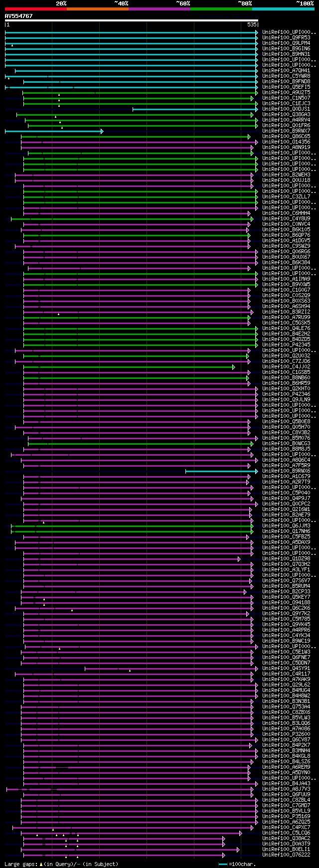Select hit label UniRef100_O14356
This screenshot has width=319, height=868.
tap(286, 142)
